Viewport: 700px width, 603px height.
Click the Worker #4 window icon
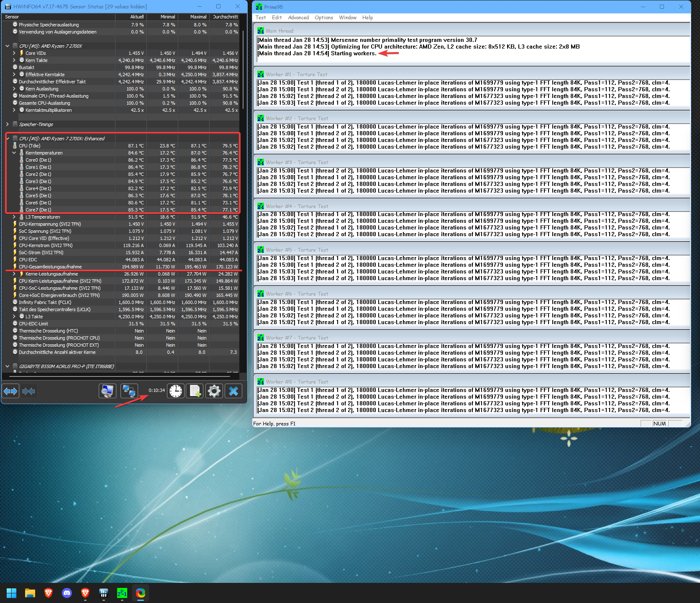[261, 206]
